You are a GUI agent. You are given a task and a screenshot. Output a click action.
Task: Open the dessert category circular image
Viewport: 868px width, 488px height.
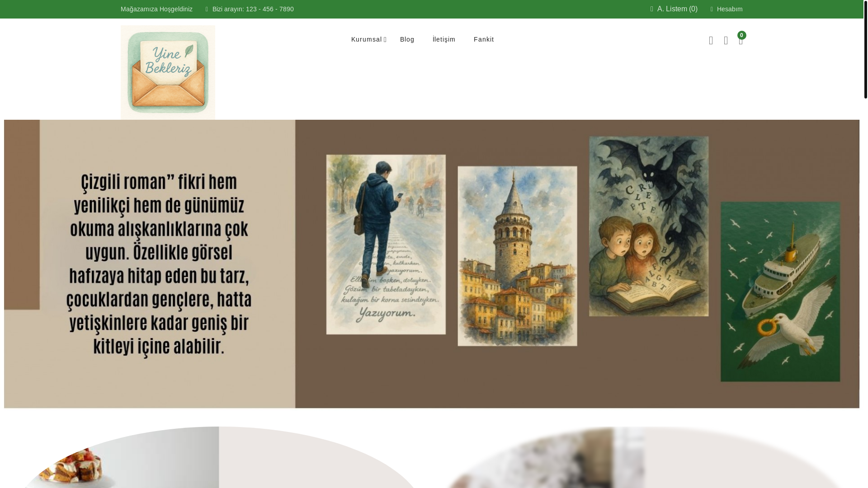point(219,457)
